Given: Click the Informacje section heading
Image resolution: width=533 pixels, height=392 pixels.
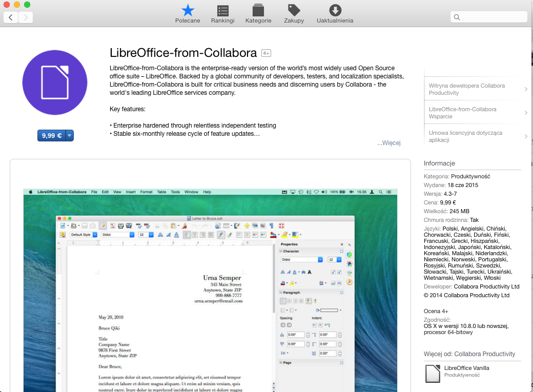Looking at the screenshot, I should pos(439,163).
